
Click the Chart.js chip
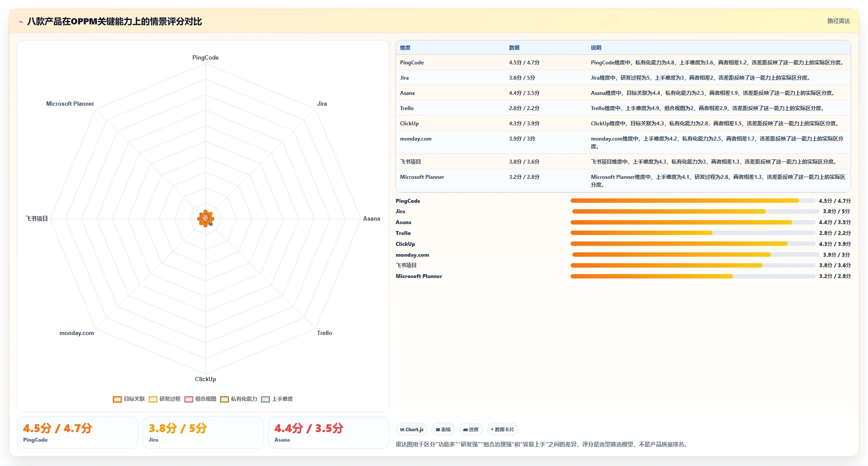point(412,429)
